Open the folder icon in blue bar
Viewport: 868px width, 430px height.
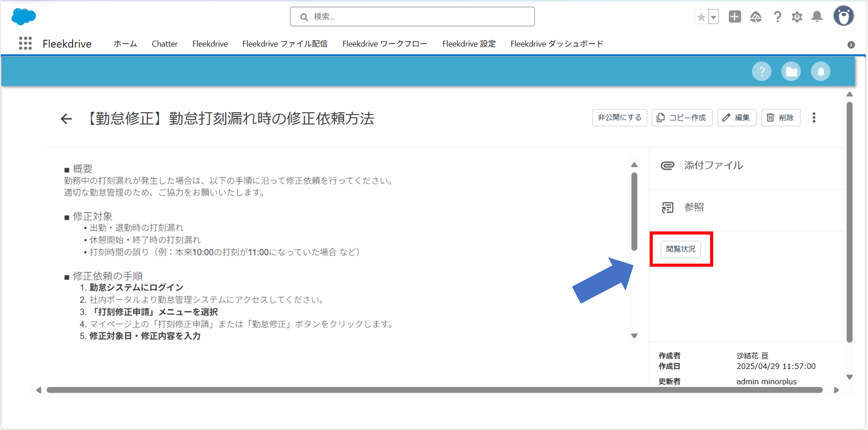pyautogui.click(x=791, y=71)
